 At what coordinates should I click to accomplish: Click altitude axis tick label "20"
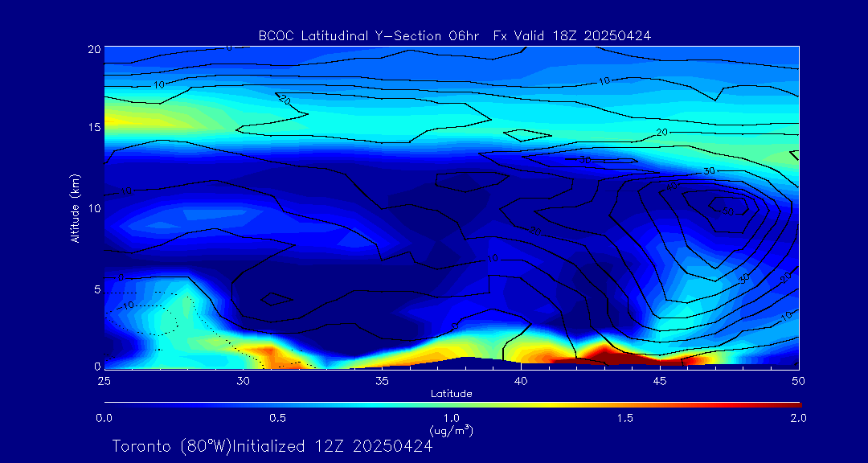coord(93,48)
